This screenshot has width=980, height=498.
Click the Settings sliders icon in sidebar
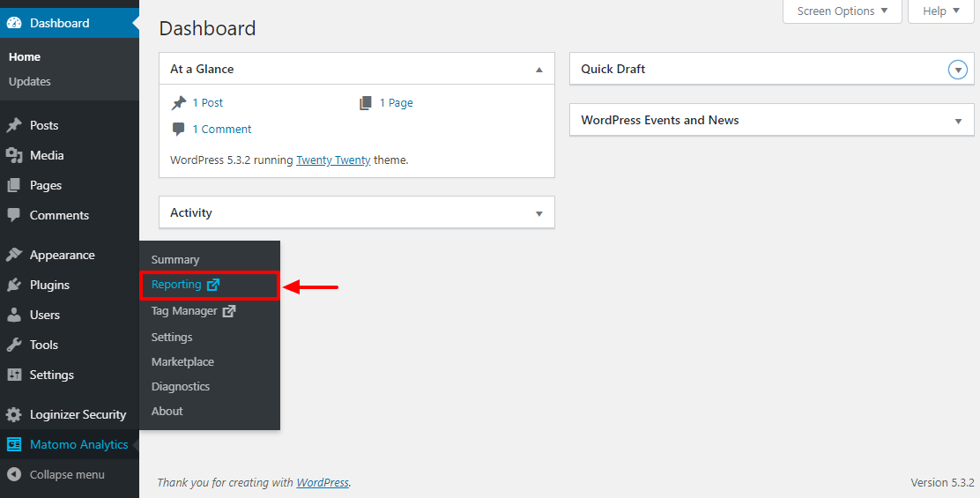14,375
